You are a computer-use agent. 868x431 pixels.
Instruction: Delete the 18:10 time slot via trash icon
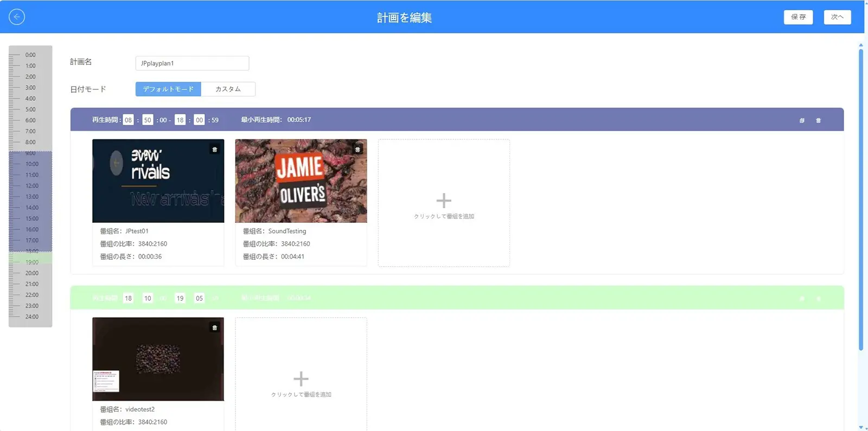click(x=818, y=299)
